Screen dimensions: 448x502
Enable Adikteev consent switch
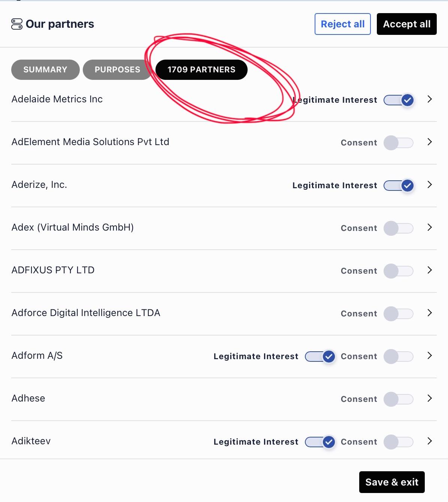399,442
